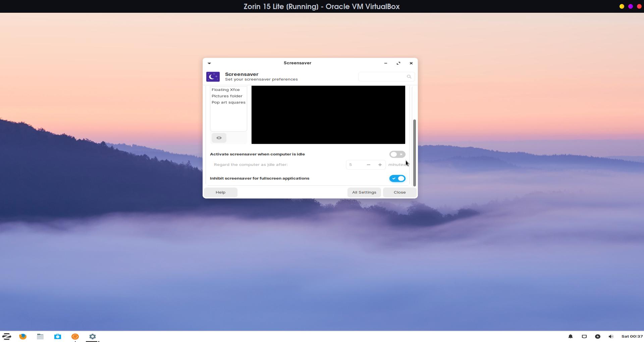Open the Software store taskbar icon
The height and width of the screenshot is (342, 644).
[58, 336]
